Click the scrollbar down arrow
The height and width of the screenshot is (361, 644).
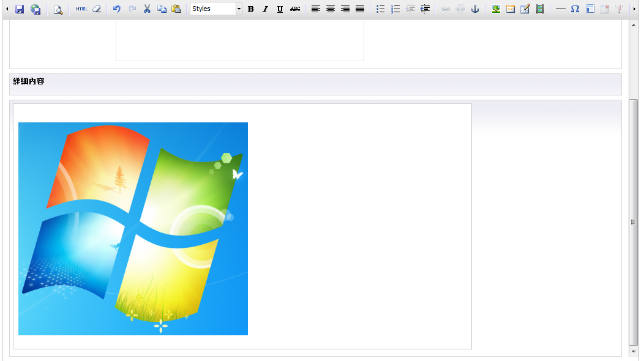click(x=634, y=352)
